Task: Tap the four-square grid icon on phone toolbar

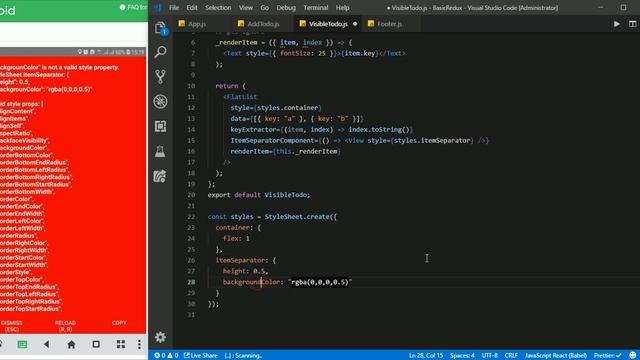Action: (121, 344)
